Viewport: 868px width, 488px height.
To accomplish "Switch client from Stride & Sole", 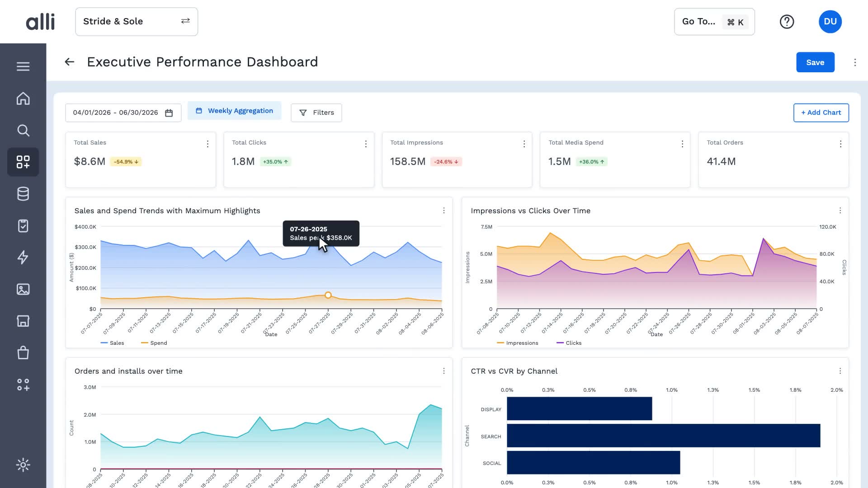I will point(137,21).
